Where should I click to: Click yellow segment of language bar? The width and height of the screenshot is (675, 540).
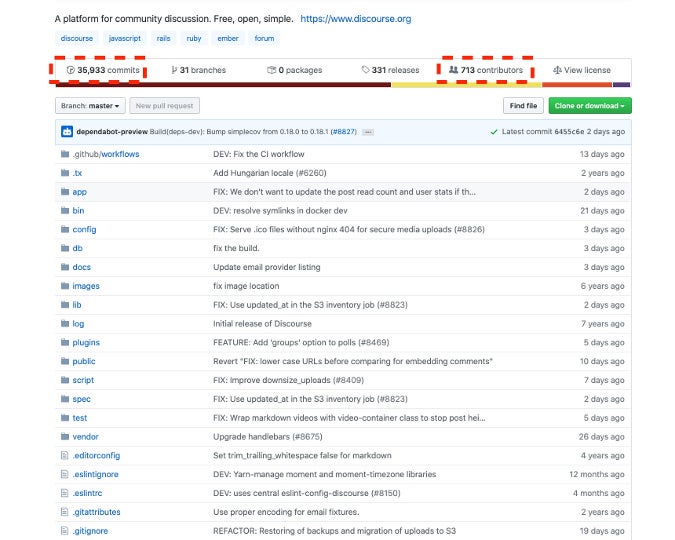pos(467,85)
